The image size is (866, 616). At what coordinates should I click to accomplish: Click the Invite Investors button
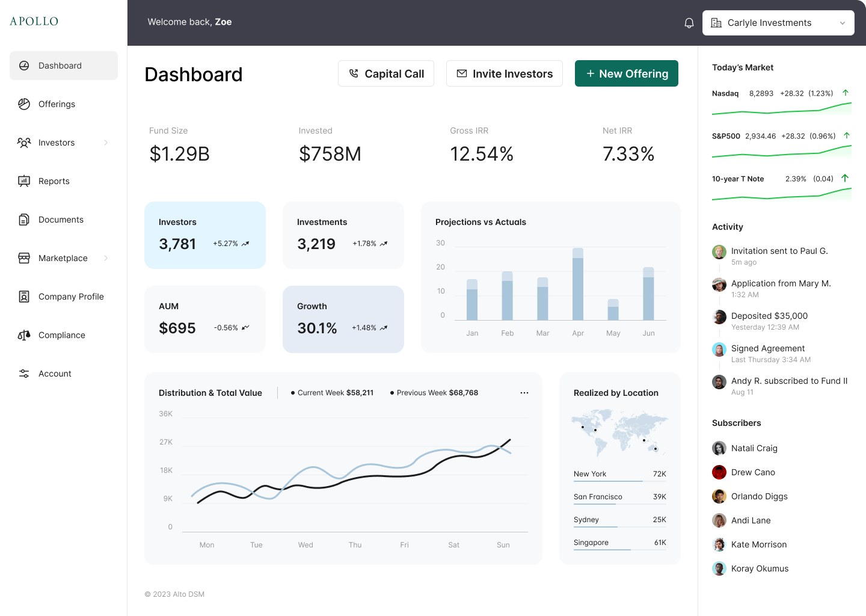pyautogui.click(x=505, y=73)
